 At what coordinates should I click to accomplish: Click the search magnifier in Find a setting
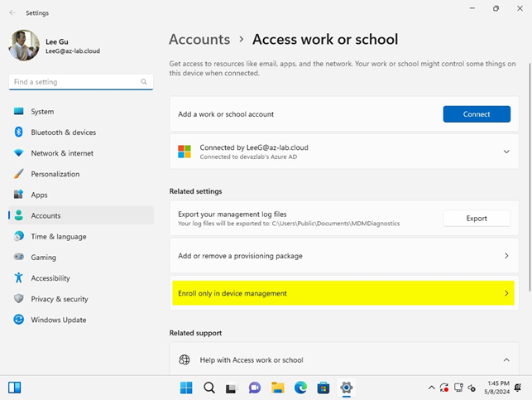click(x=144, y=82)
